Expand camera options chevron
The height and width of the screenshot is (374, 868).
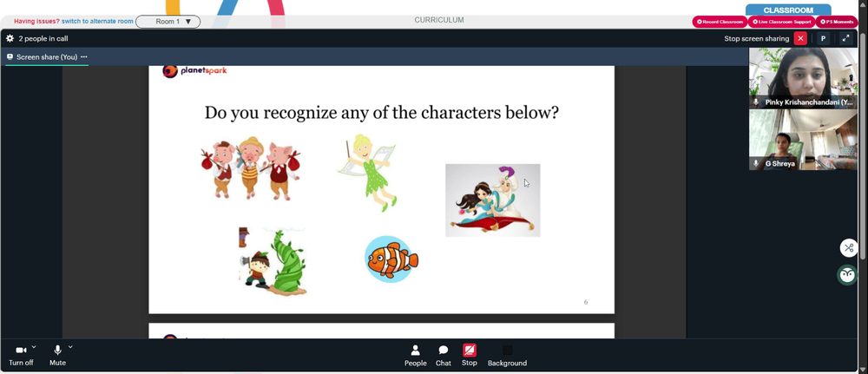[34, 347]
